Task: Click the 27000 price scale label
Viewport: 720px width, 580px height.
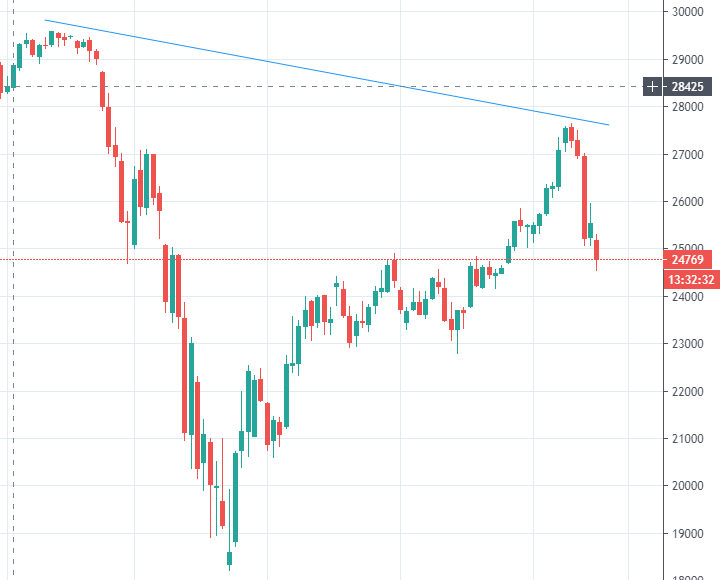Action: point(687,155)
